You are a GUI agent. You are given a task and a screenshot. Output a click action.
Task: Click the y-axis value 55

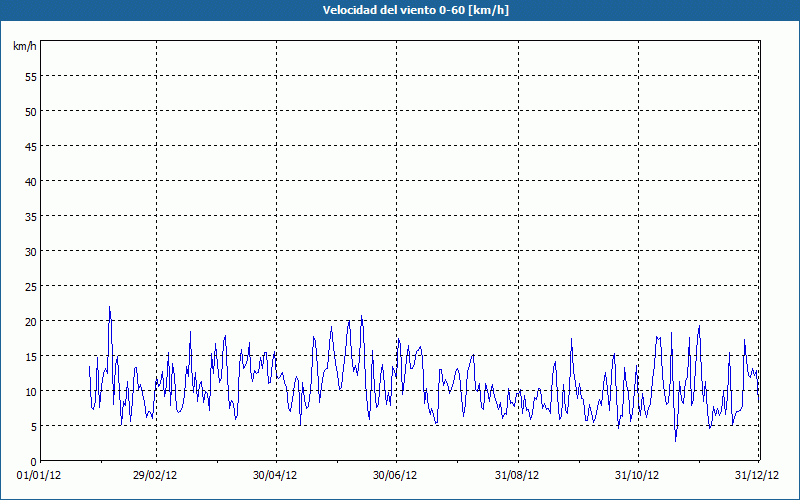tap(31, 77)
